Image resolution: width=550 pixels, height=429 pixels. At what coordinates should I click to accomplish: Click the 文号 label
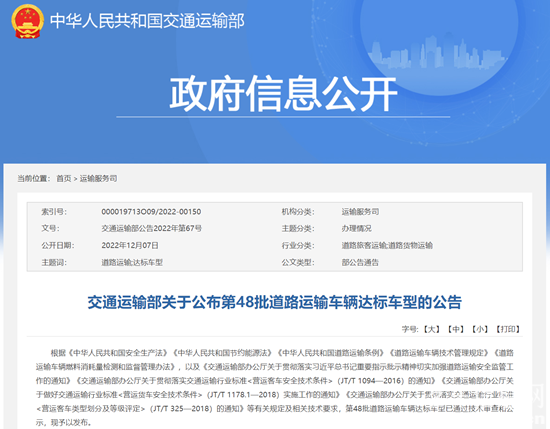pyautogui.click(x=51, y=229)
